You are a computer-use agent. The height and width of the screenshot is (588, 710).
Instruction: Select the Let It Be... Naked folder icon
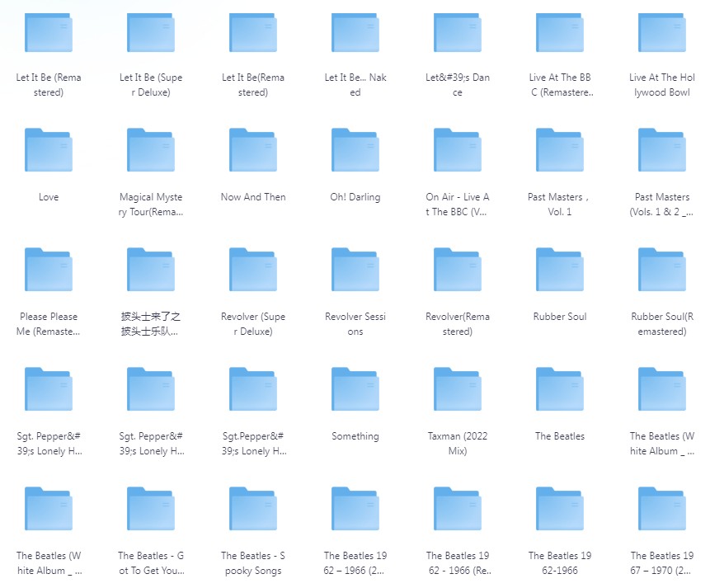(x=355, y=33)
